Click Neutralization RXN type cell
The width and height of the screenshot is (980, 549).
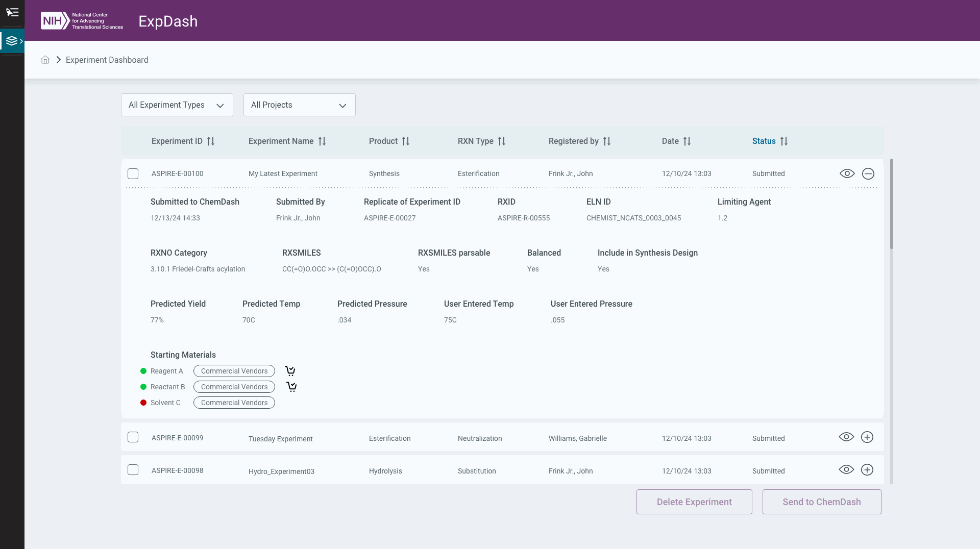coord(480,438)
